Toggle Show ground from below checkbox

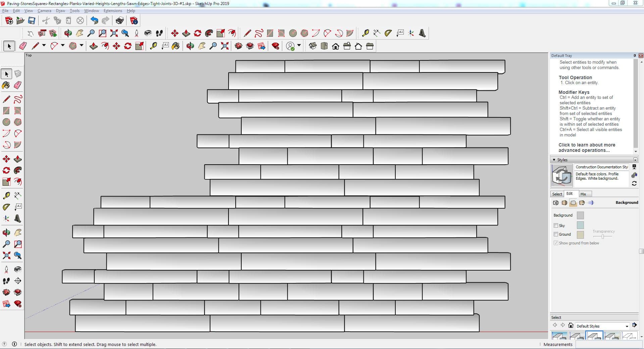pyautogui.click(x=556, y=243)
